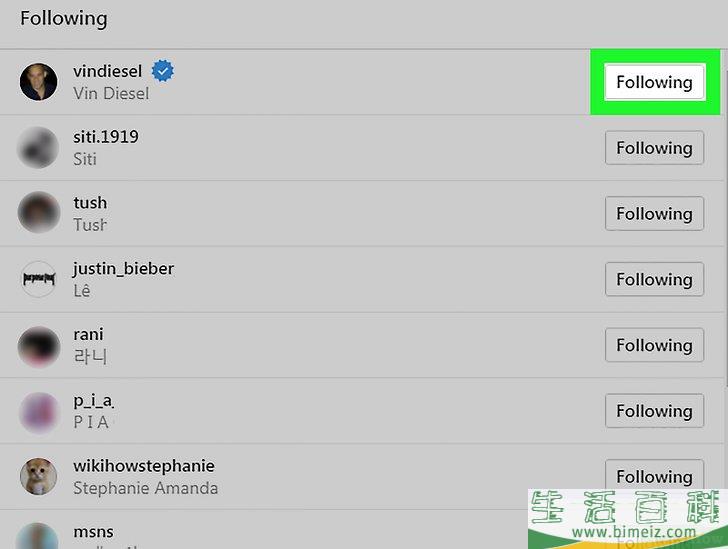Click the Following button next to rani
Viewport: 728px width, 549px height.
click(x=654, y=345)
